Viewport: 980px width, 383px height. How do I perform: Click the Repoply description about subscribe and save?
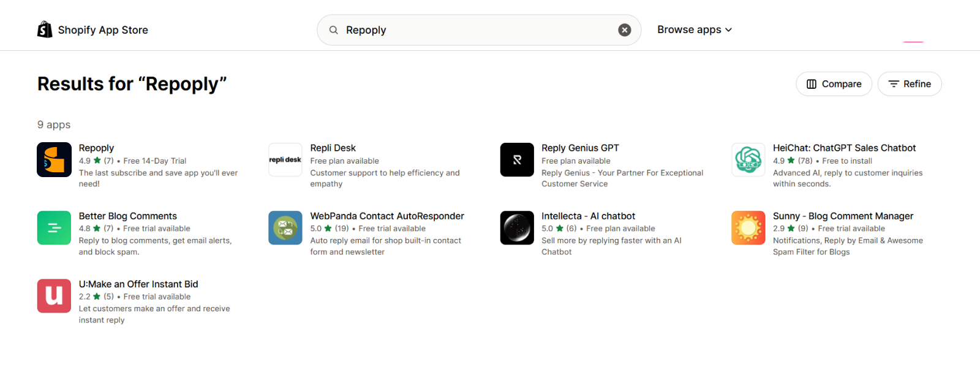pos(158,178)
